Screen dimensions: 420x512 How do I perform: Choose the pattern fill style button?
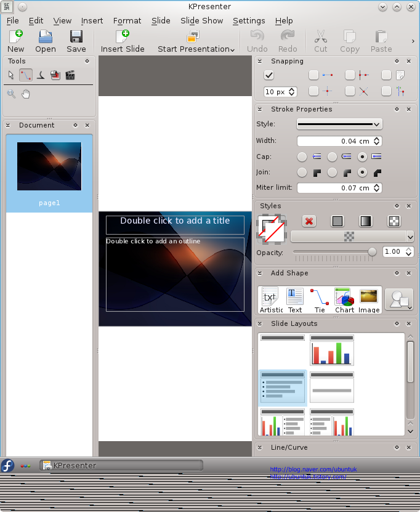[394, 221]
